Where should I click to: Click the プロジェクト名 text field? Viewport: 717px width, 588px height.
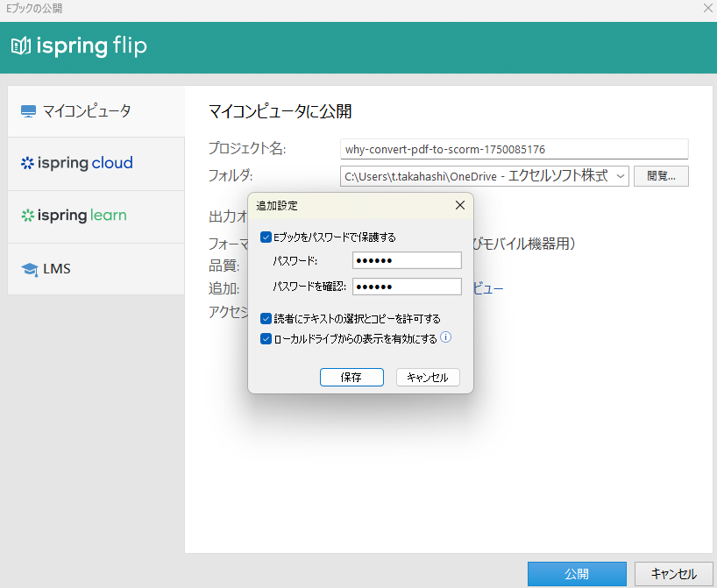pyautogui.click(x=515, y=149)
